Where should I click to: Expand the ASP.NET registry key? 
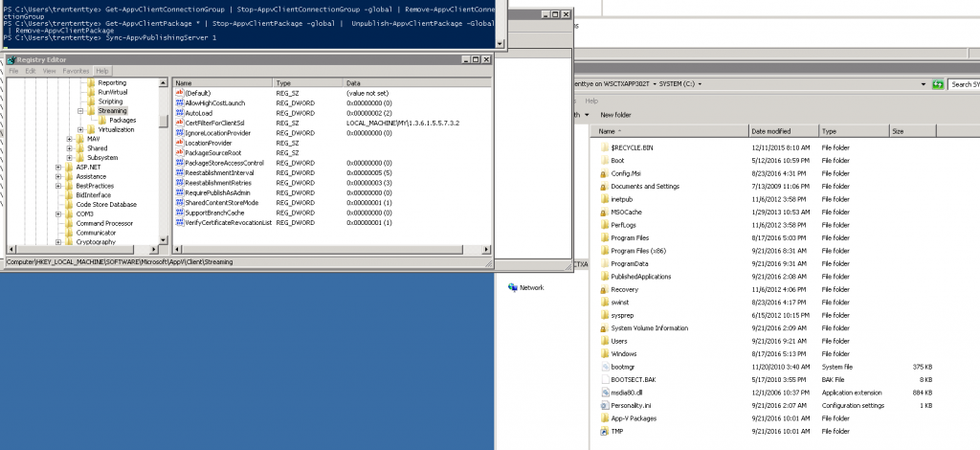58,168
